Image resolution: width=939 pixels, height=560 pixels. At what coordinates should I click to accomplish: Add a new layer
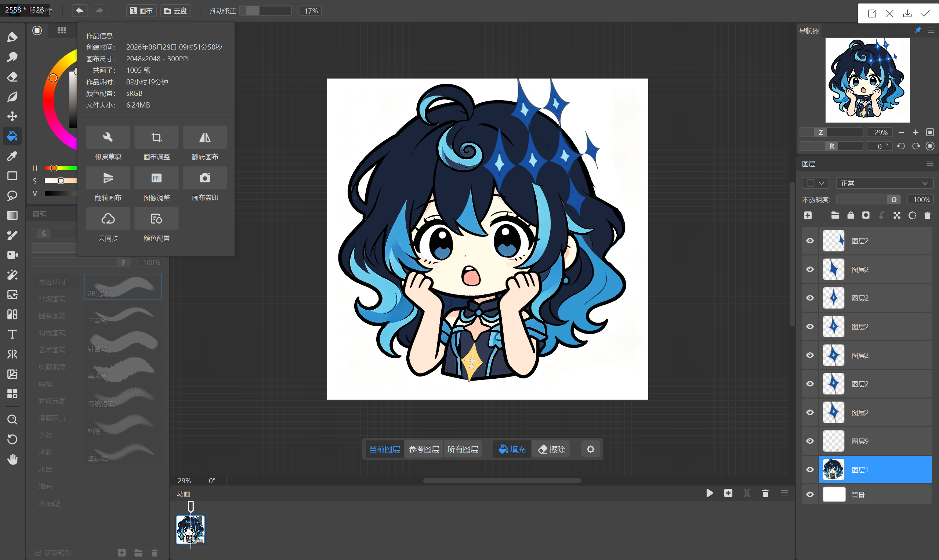click(x=808, y=215)
